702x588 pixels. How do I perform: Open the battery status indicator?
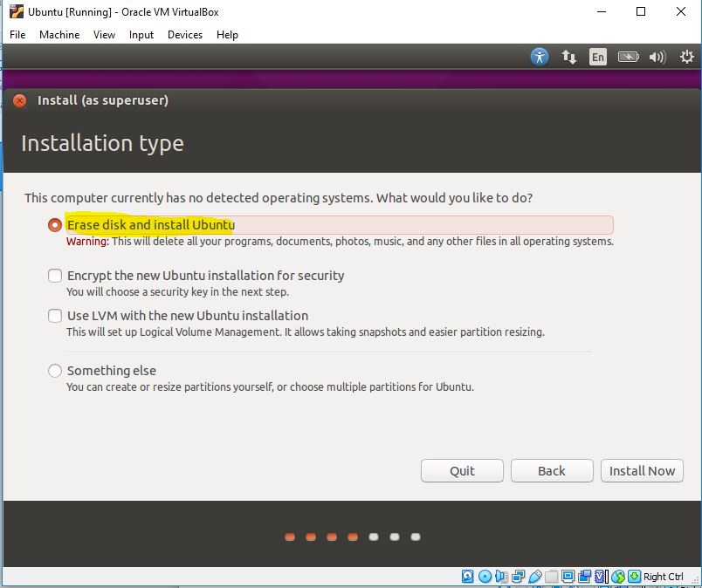pos(629,56)
